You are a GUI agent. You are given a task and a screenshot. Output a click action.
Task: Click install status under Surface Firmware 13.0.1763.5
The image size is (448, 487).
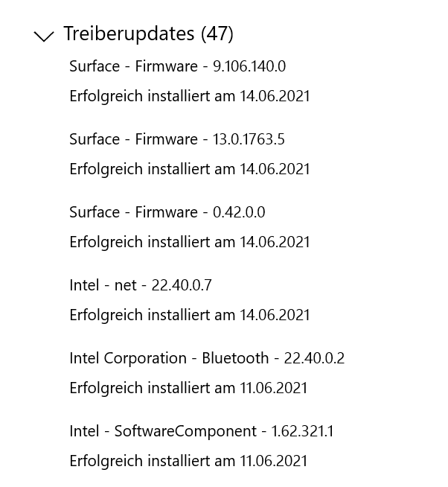tap(189, 169)
